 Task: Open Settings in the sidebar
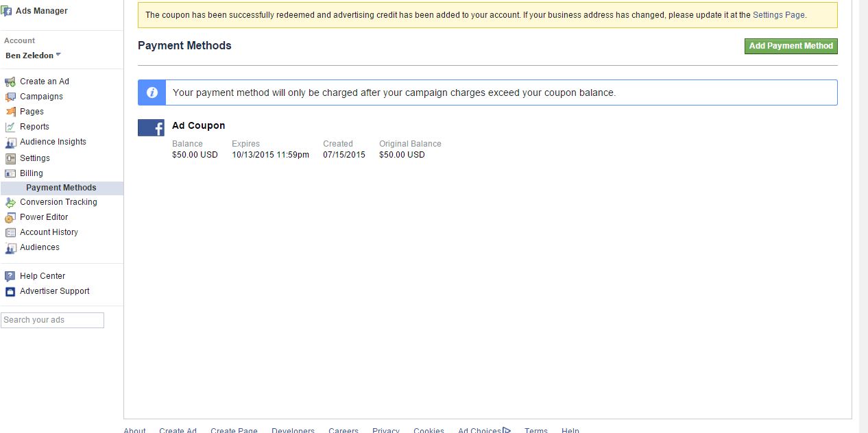tap(35, 158)
